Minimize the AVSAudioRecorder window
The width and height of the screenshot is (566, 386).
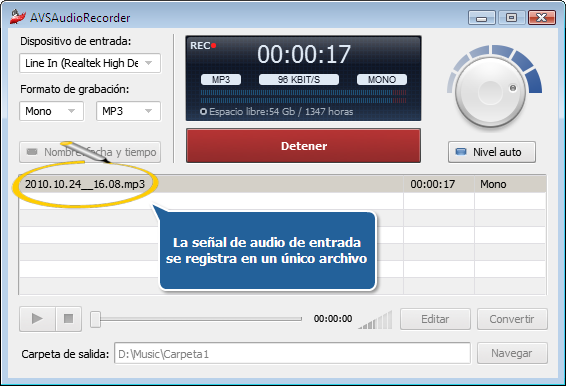(x=481, y=18)
